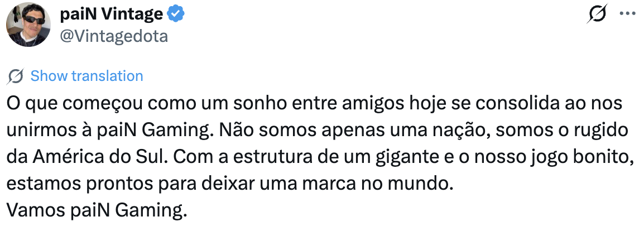Open the @Vintagedota handle link

click(x=113, y=36)
